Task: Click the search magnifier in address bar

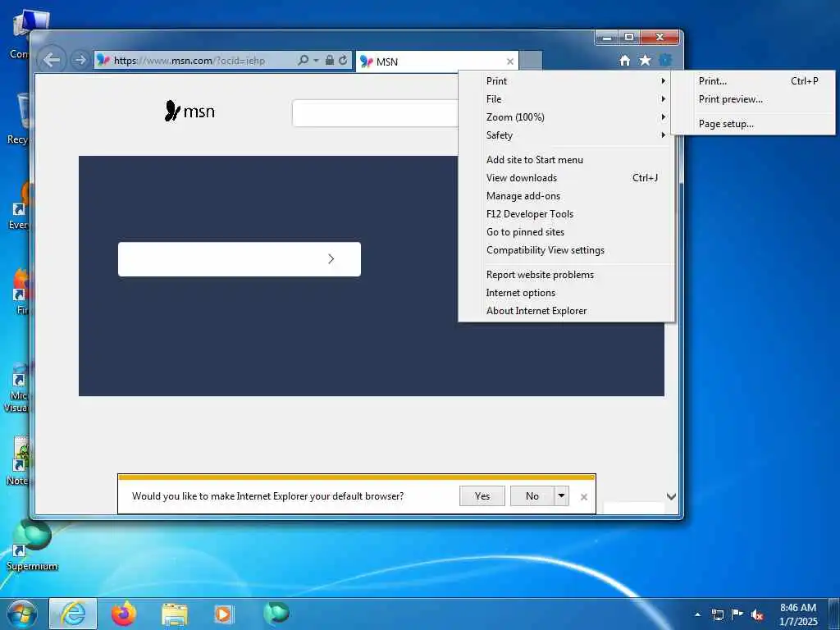Action: tap(303, 60)
